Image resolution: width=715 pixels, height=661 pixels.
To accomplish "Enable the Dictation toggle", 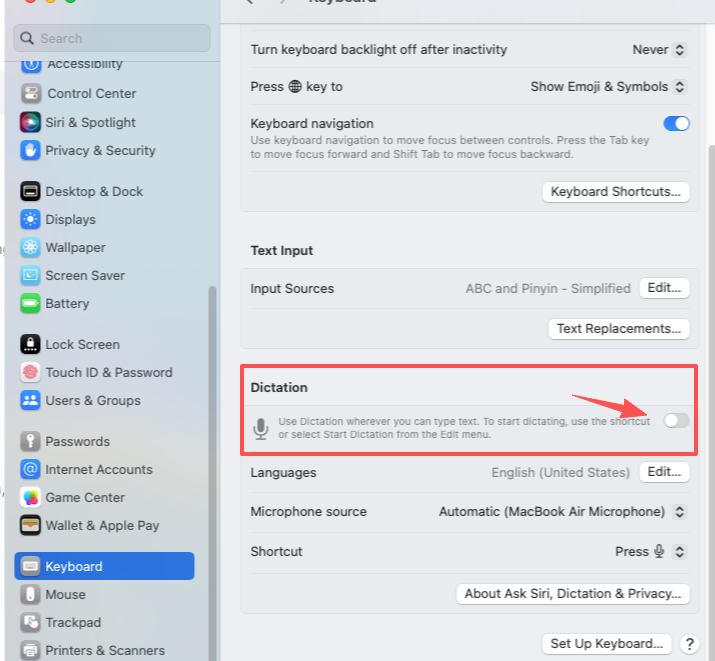I will point(676,420).
